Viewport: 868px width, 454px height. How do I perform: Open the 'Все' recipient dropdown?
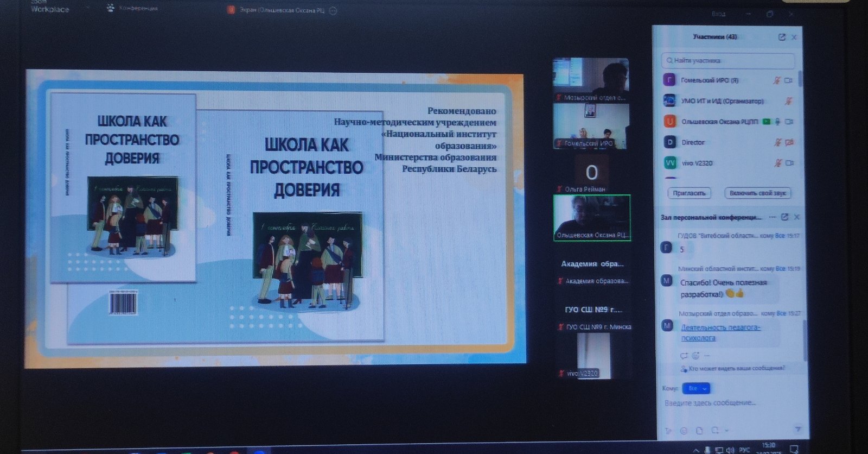tap(697, 388)
